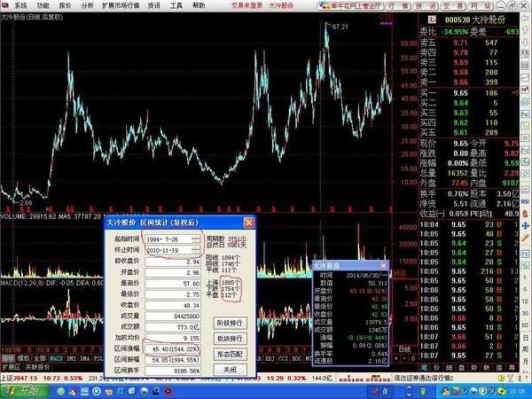Image resolution: width=532 pixels, height=399 pixels.
Task: Close the small 大冷股份 info popup
Action: pos(383,265)
